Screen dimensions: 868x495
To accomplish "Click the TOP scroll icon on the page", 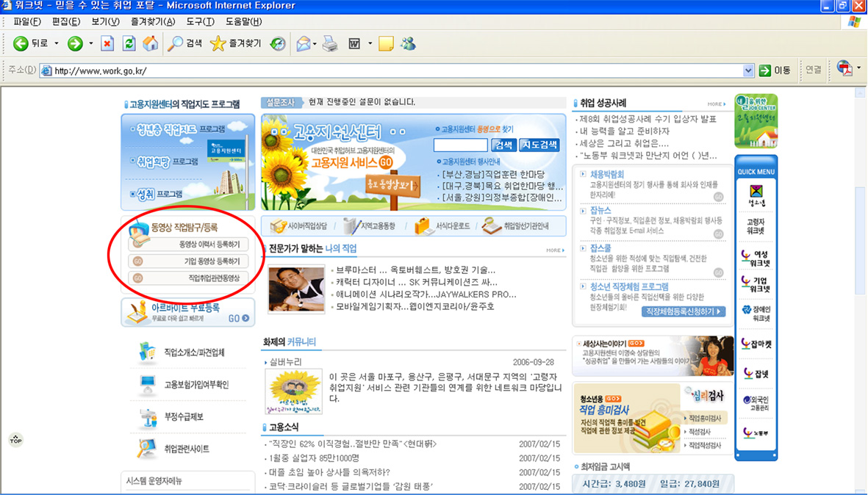I will (x=15, y=440).
